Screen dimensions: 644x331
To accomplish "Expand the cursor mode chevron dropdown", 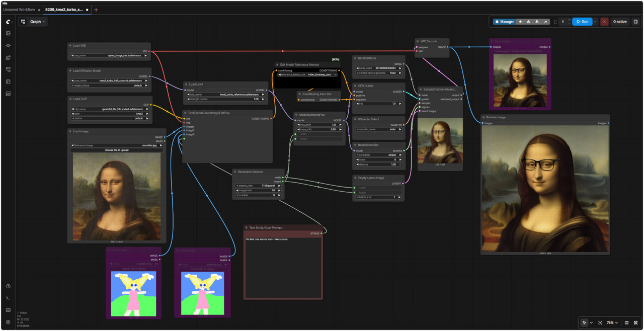I will coord(591,322).
